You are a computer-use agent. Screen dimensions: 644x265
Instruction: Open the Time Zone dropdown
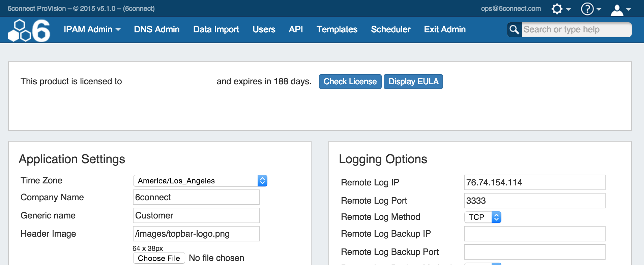click(x=200, y=181)
